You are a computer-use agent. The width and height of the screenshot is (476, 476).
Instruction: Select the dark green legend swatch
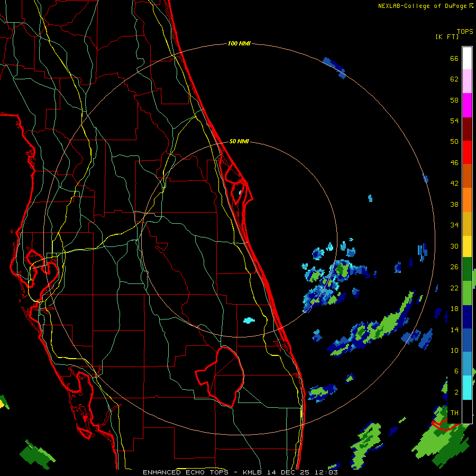pyautogui.click(x=467, y=269)
